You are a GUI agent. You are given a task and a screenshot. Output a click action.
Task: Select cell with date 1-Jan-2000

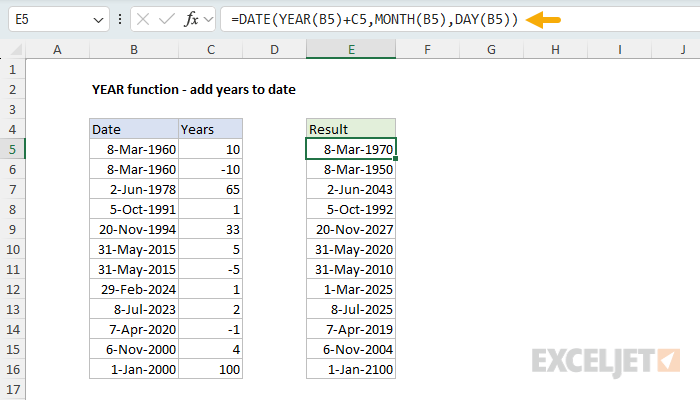(x=134, y=369)
